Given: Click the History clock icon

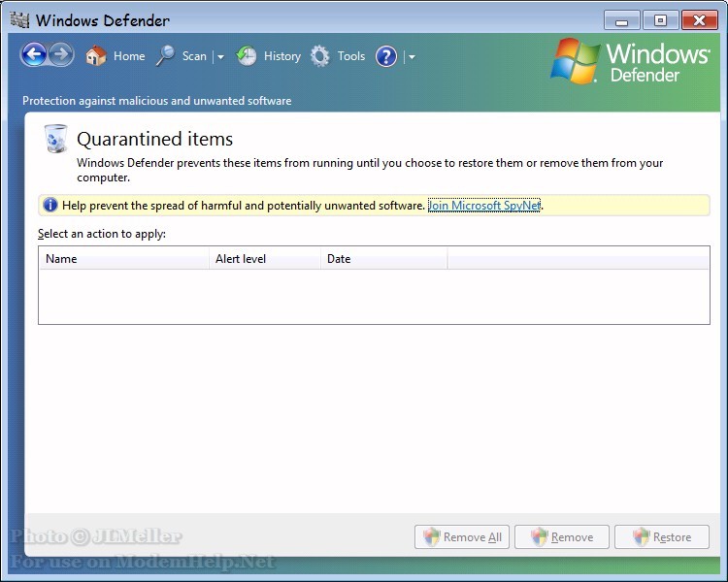Looking at the screenshot, I should [247, 56].
